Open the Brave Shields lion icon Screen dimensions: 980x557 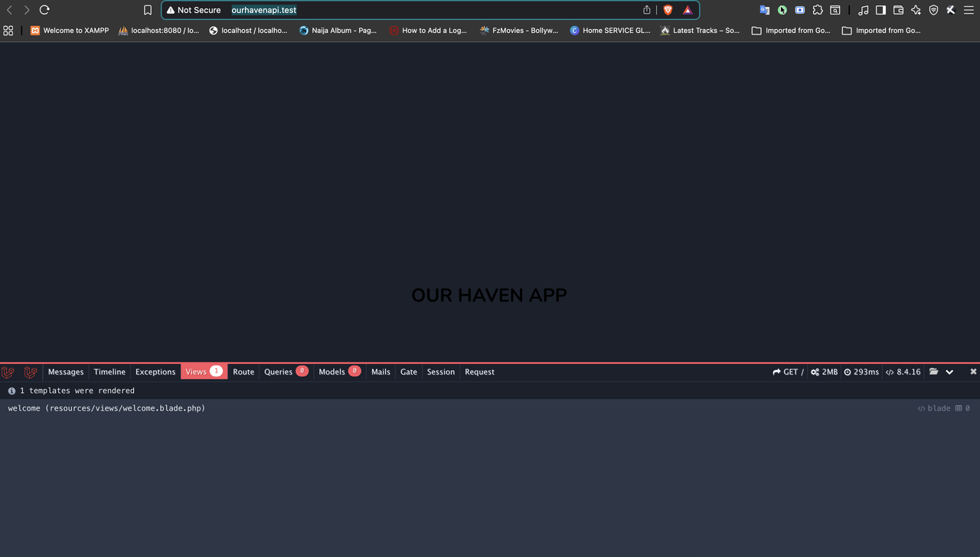tap(668, 10)
